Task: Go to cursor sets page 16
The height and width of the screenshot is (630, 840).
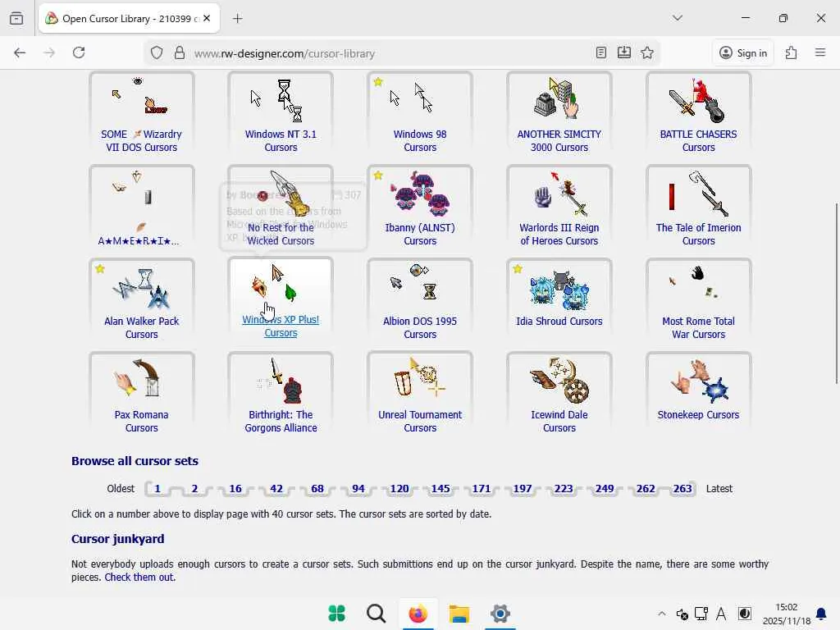Action: [235, 489]
